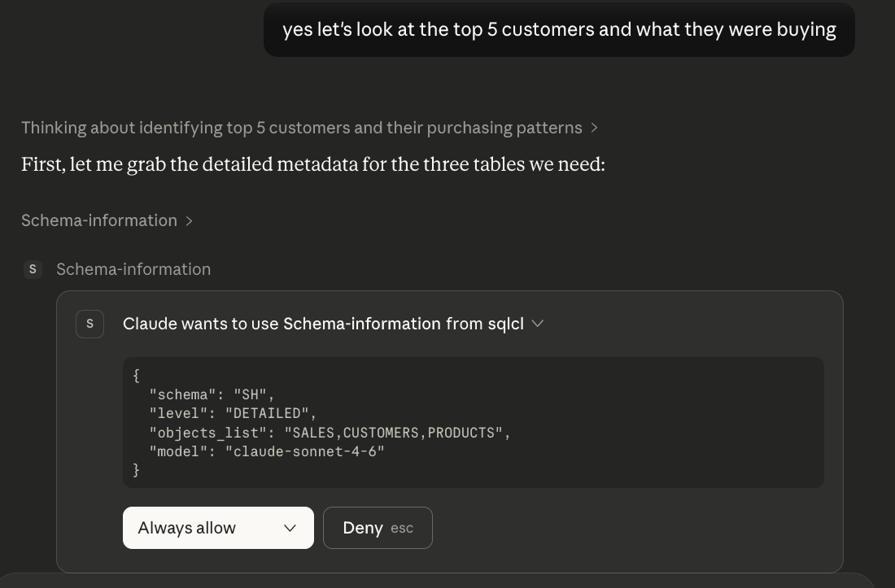Click the Always allow button label
The height and width of the screenshot is (588, 895).
pos(187,528)
